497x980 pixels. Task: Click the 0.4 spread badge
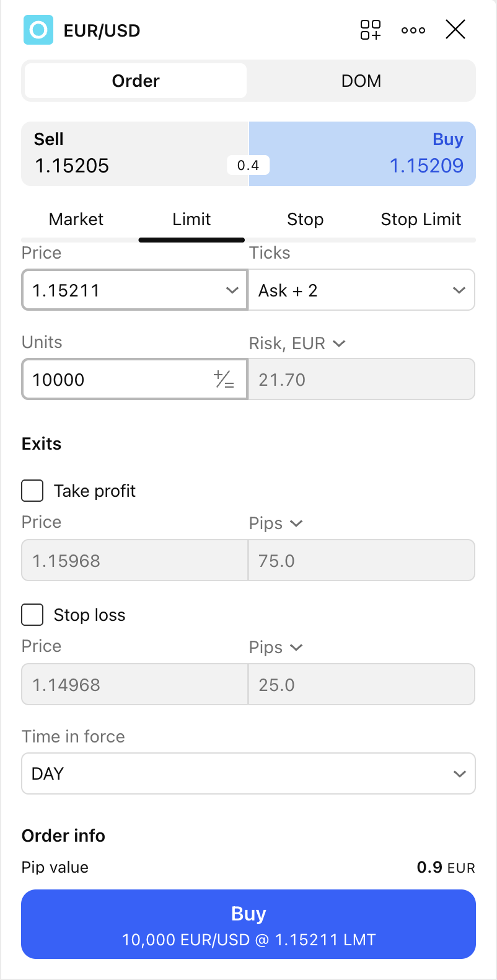248,165
